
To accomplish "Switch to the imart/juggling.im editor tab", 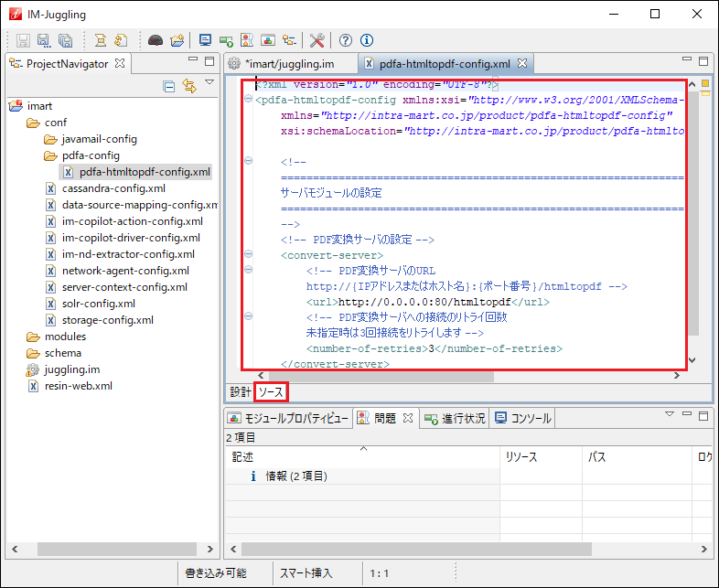I will [x=288, y=64].
